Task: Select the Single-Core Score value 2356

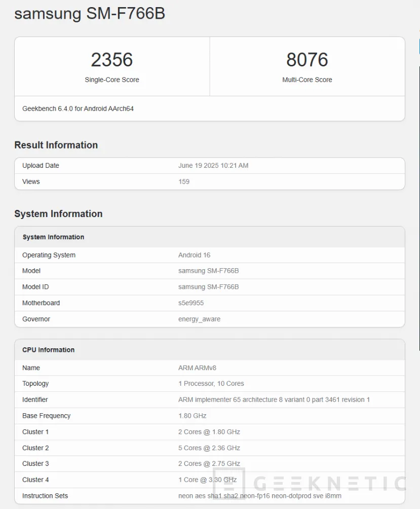Action: tap(111, 59)
